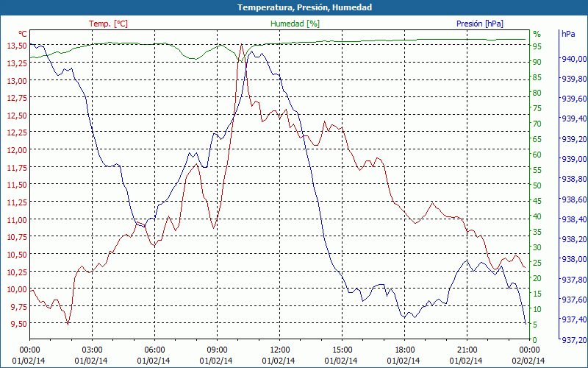Click green humidity axis value "35"
This screenshot has height=368, width=588.
(x=537, y=232)
